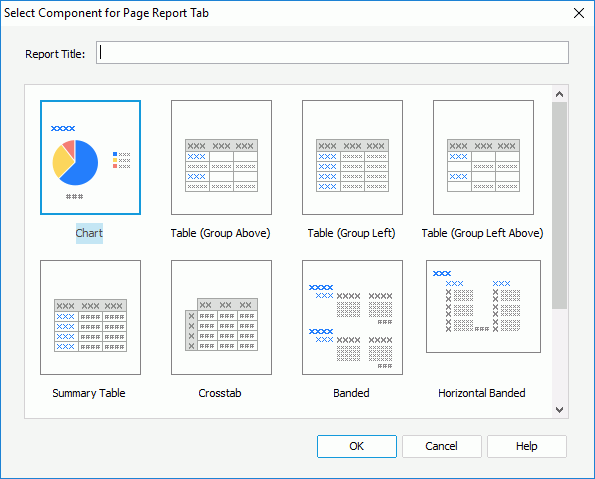This screenshot has height=479, width=595.
Task: Focus the Report Title input field
Action: [332, 52]
